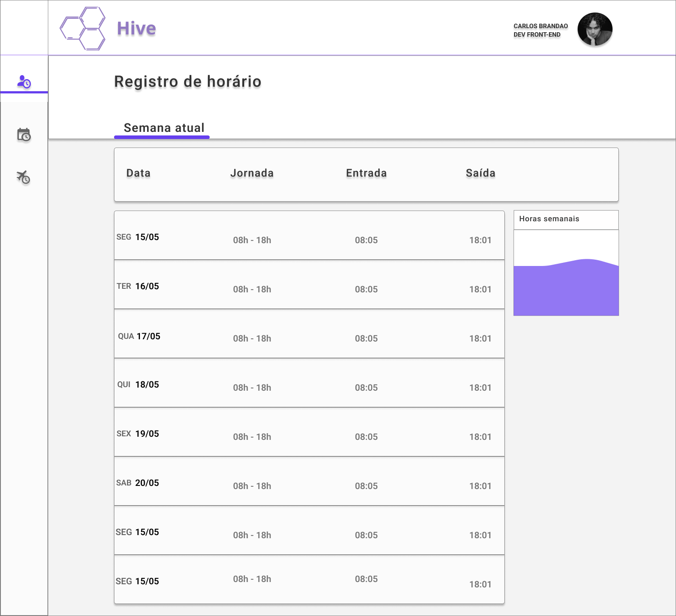Click the Entrada column header
676x616 pixels.
coord(366,173)
